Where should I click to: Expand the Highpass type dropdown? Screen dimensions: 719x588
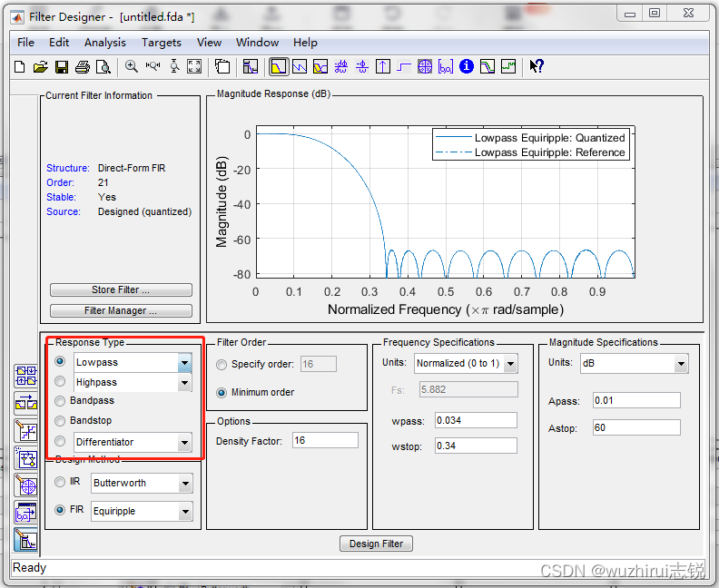point(184,383)
